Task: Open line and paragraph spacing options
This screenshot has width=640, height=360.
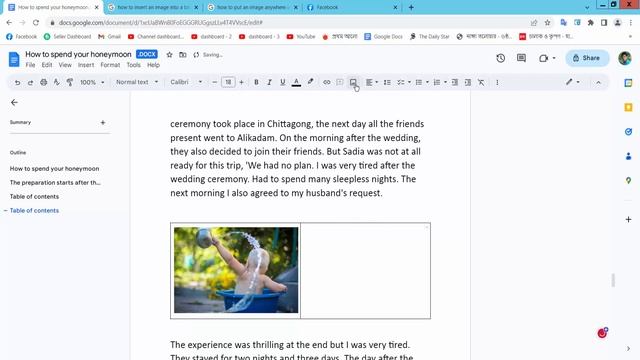Action: tap(387, 82)
